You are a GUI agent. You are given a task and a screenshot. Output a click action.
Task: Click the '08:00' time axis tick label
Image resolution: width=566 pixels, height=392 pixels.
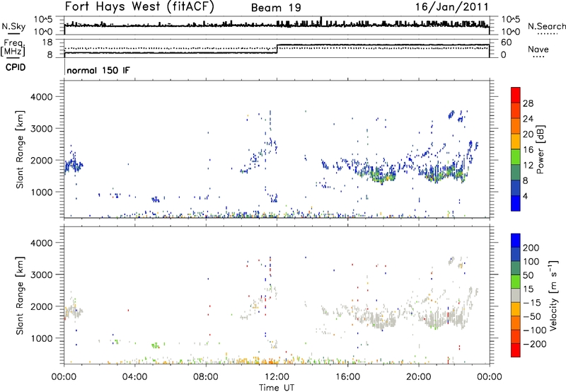pyautogui.click(x=206, y=377)
